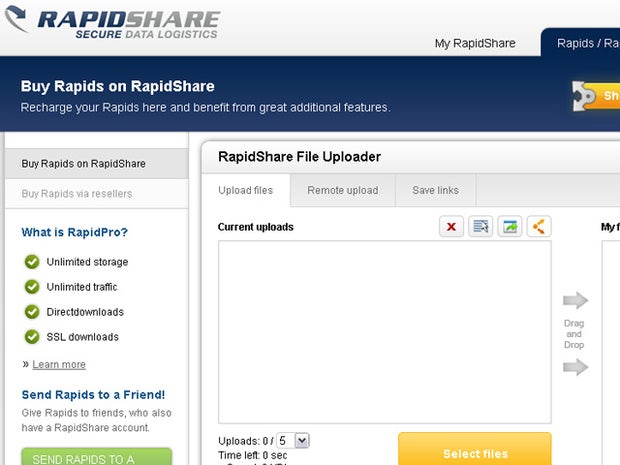Click the orange share icon
620x465 pixels.
pos(539,227)
